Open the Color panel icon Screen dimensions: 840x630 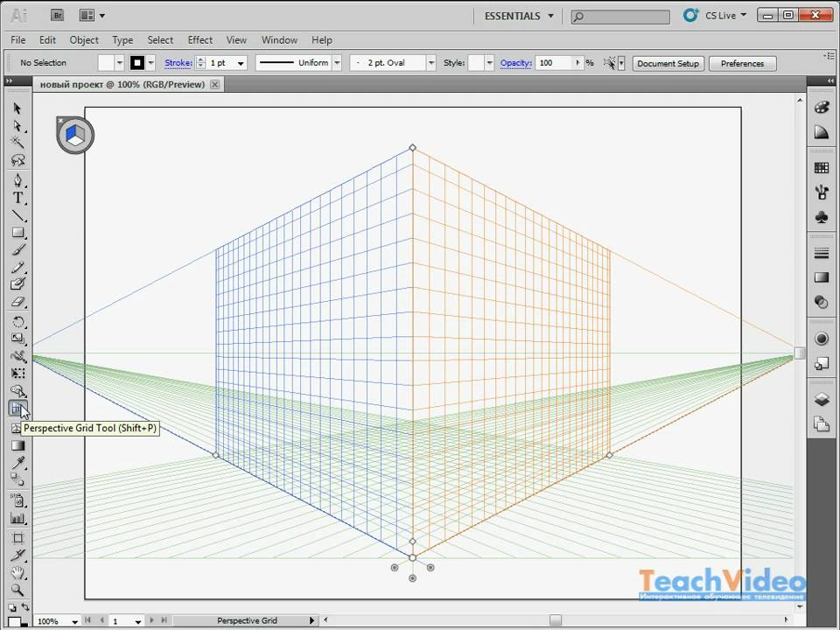(x=822, y=107)
